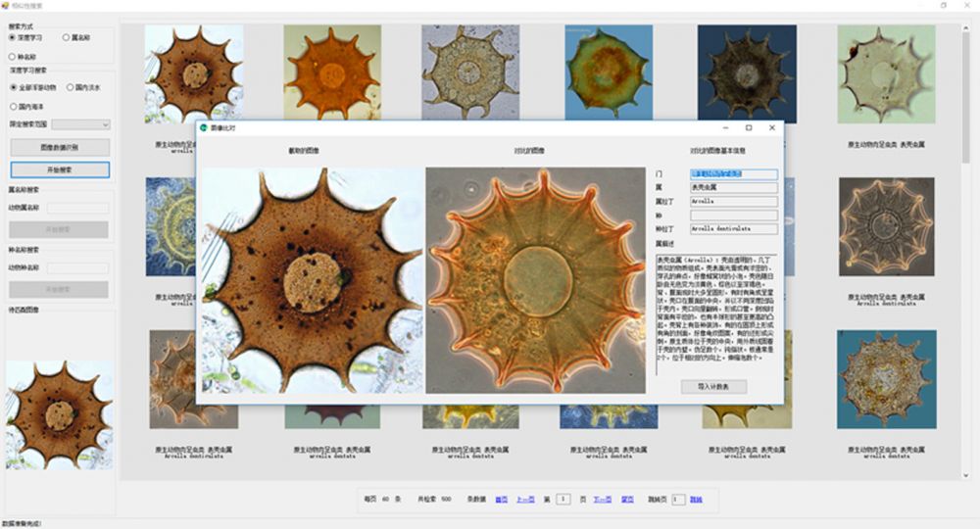Screen dimensions: 980x529
Task: Click the Arcella denticulata species Latin name field
Action: coord(733,229)
